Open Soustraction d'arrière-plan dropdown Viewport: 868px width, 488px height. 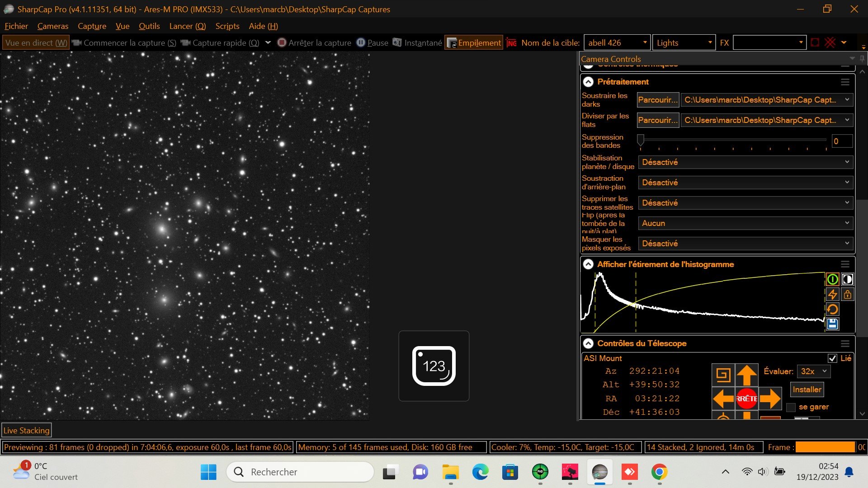coord(745,183)
